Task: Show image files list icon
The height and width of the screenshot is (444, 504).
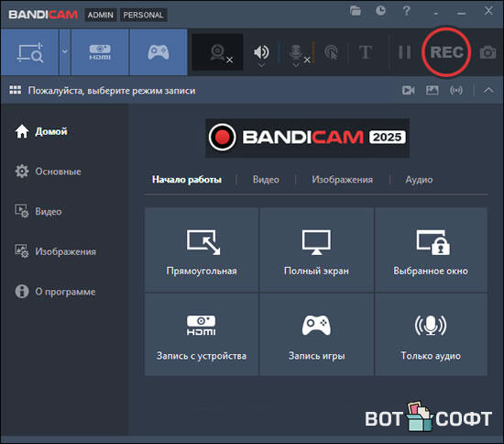Action: click(432, 91)
